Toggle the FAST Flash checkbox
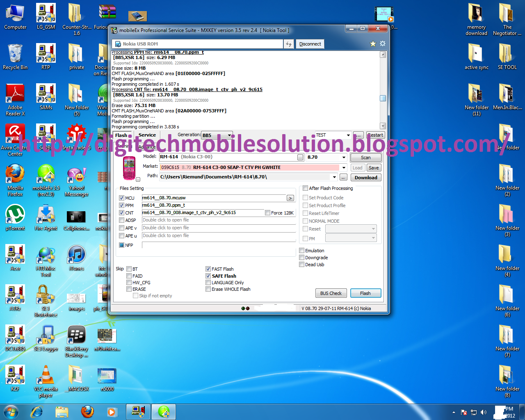Screen dimensions: 525x420 (208, 269)
